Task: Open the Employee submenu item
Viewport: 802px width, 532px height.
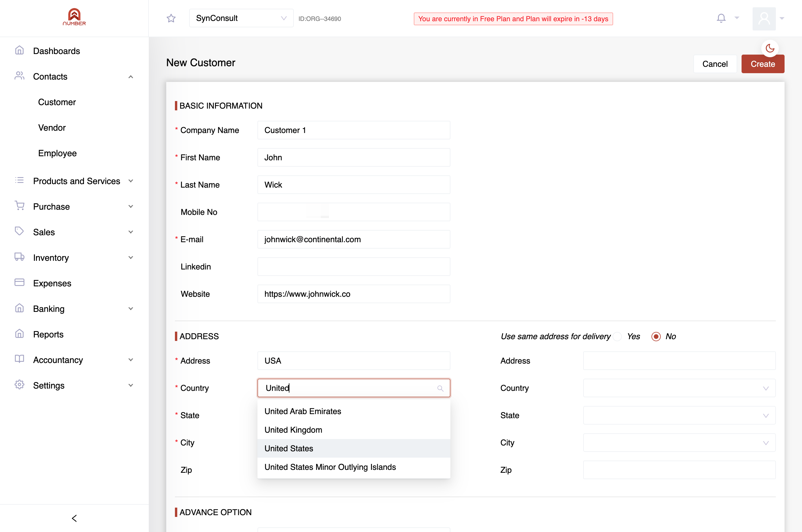Action: [x=57, y=153]
